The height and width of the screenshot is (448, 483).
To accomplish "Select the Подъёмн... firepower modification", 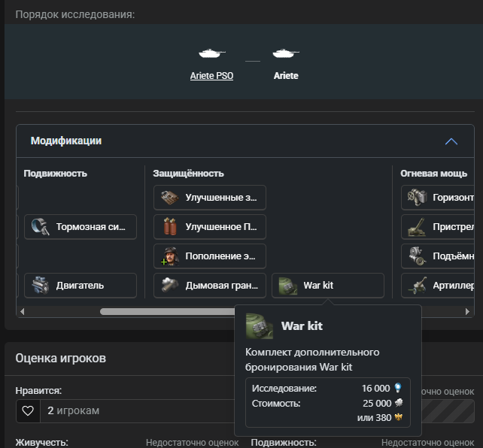I will tap(438, 256).
